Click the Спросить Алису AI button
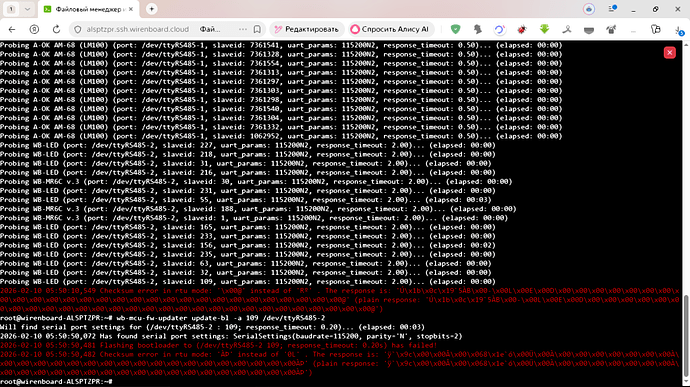 click(x=390, y=29)
